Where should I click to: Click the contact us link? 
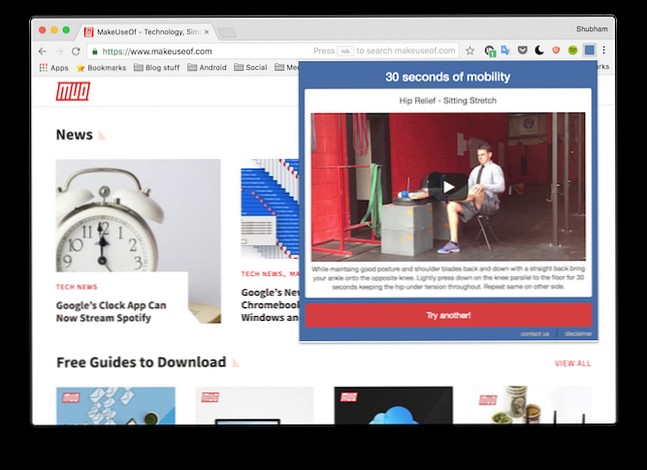(x=535, y=333)
